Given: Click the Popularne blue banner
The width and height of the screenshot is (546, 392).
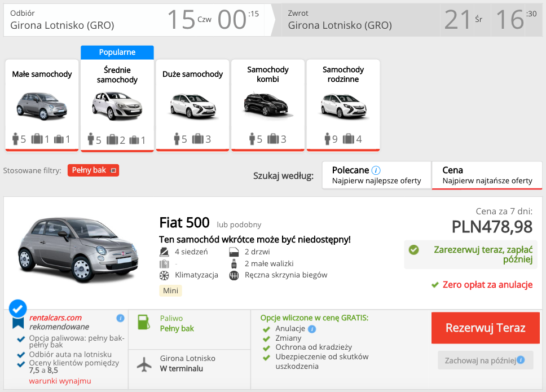Looking at the screenshot, I should pos(117,52).
